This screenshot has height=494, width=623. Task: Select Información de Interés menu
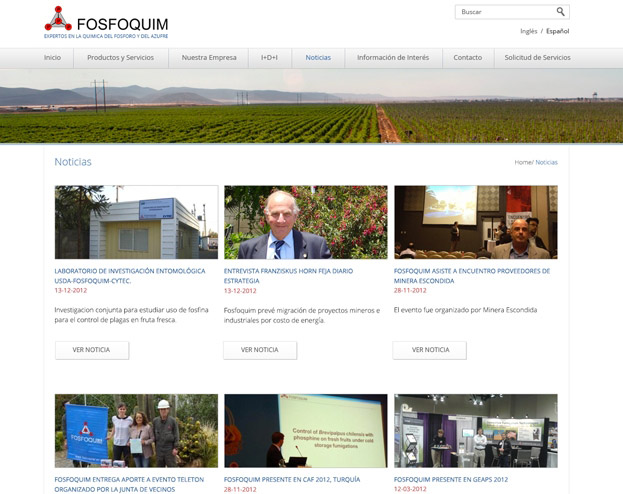[393, 58]
